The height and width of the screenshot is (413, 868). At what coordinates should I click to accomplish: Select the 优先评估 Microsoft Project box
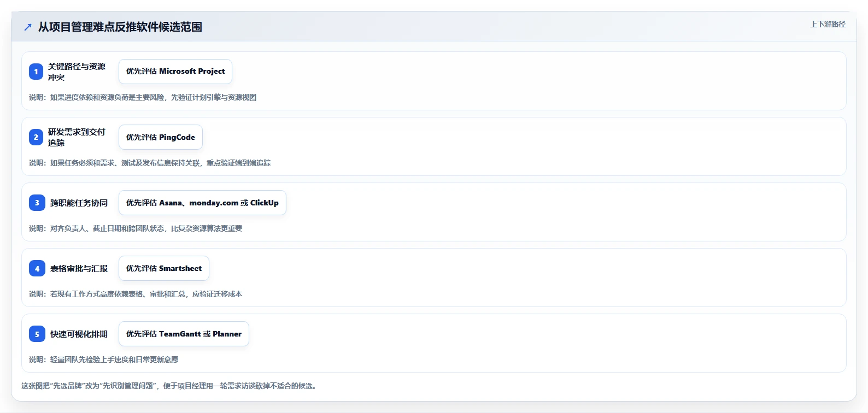(x=175, y=72)
